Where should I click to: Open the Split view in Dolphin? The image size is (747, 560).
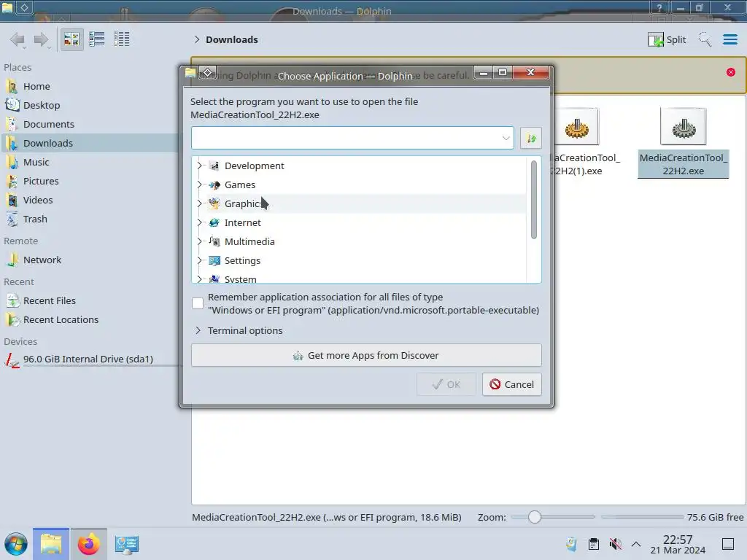667,39
